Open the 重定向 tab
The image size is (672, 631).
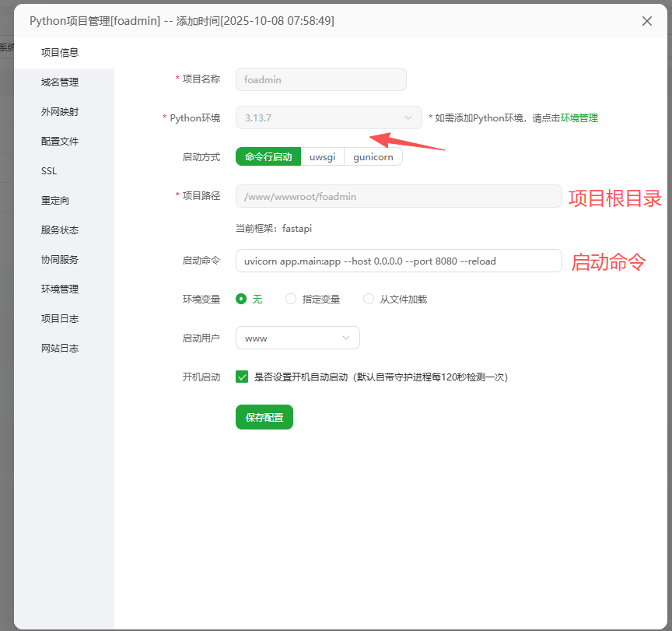55,201
